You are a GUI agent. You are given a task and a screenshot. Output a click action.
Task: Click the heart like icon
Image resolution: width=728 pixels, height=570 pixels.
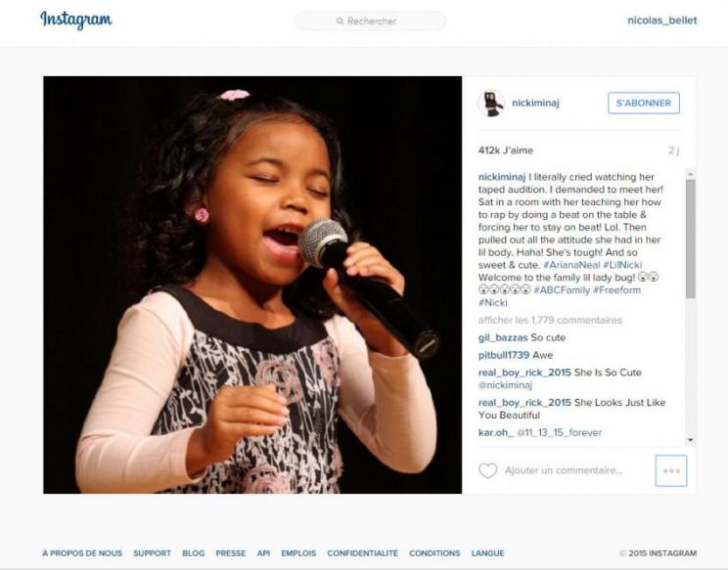tap(487, 470)
